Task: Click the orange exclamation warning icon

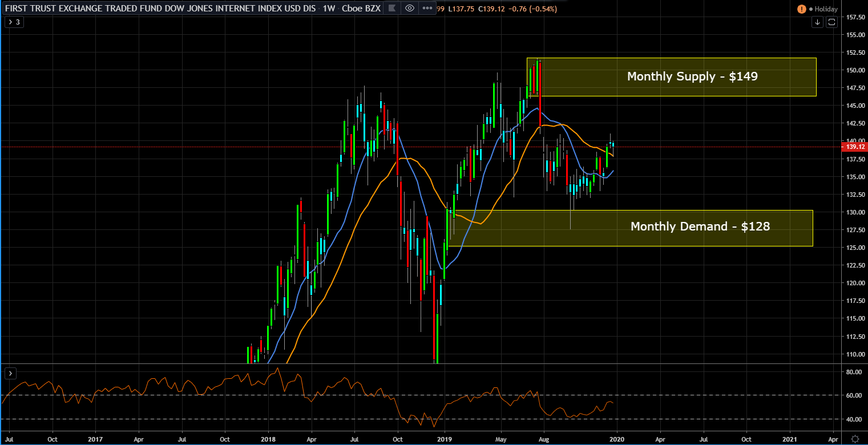Action: click(802, 9)
